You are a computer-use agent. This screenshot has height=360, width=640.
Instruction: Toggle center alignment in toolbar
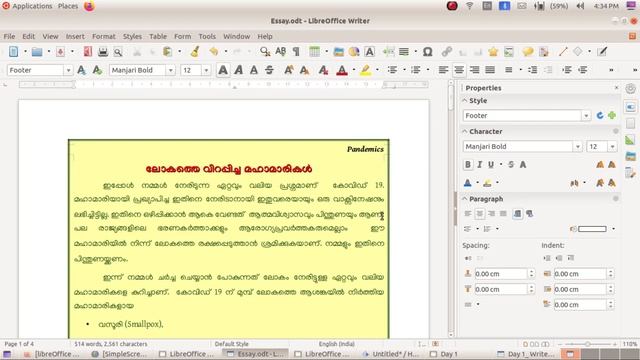(459, 70)
